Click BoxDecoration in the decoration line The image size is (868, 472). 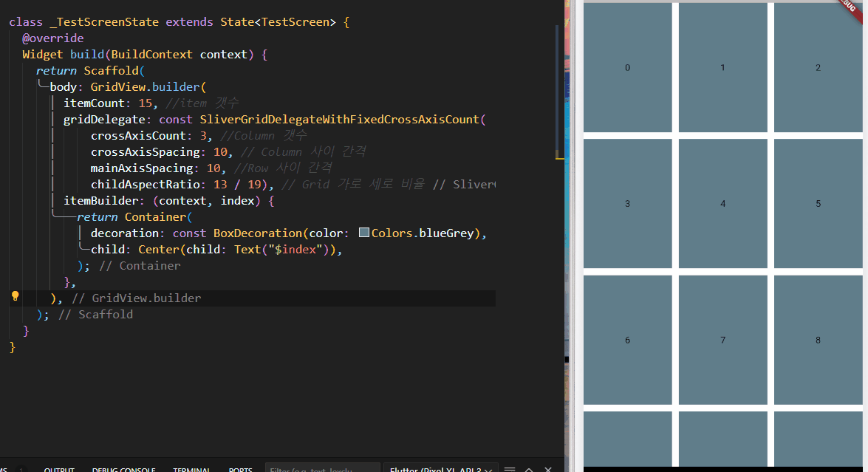(x=257, y=233)
